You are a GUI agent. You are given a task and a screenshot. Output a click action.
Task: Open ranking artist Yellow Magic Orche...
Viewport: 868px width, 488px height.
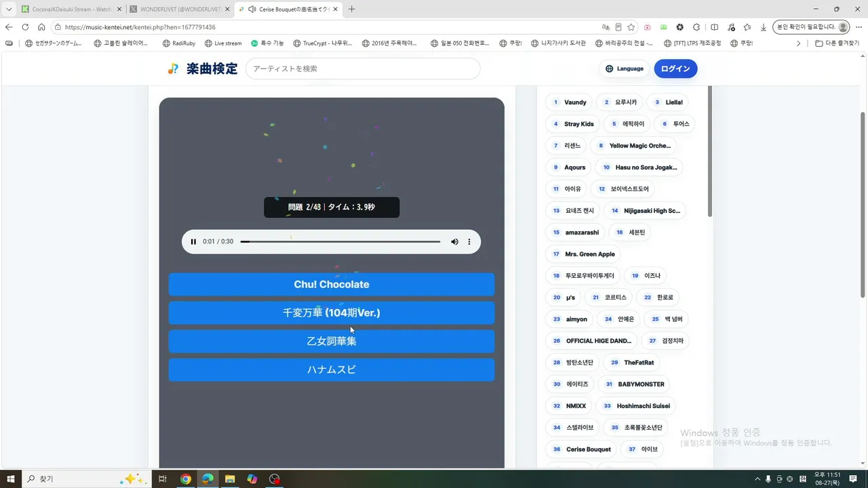(x=633, y=146)
